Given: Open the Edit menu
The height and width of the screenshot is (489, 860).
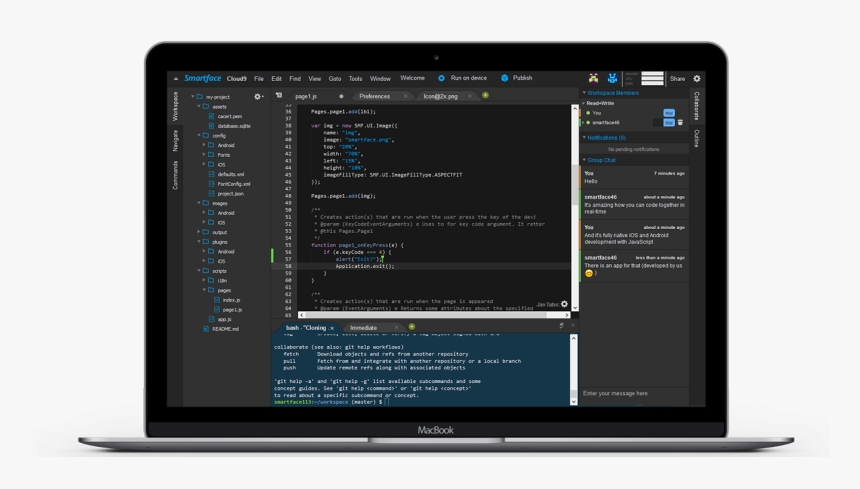Looking at the screenshot, I should coord(276,79).
